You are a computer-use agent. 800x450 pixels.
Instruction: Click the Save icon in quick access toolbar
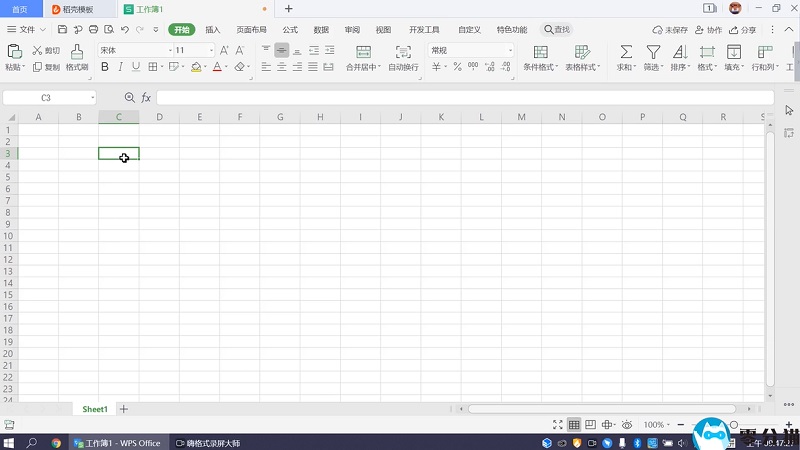pos(62,30)
